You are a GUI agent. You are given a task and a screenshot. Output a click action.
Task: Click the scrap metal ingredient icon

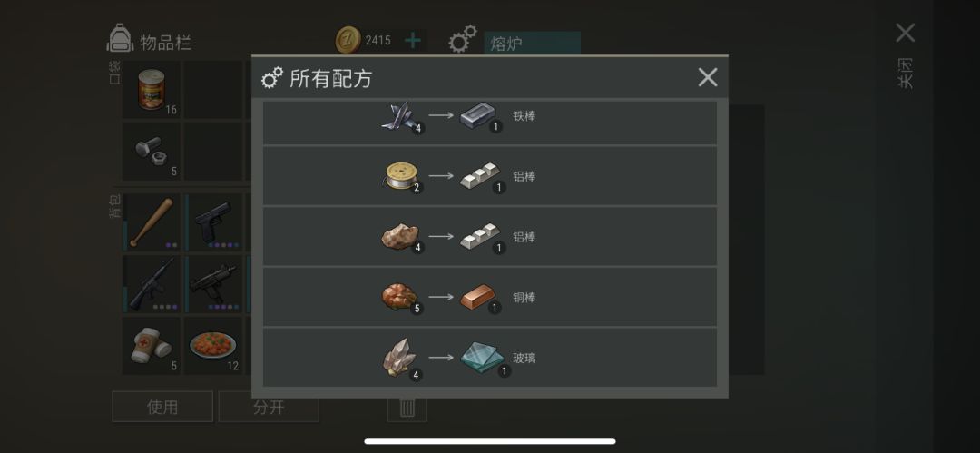pos(400,116)
